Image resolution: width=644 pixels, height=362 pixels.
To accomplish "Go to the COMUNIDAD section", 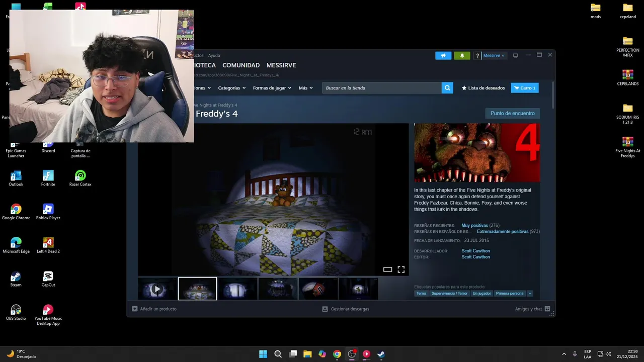I will click(241, 65).
